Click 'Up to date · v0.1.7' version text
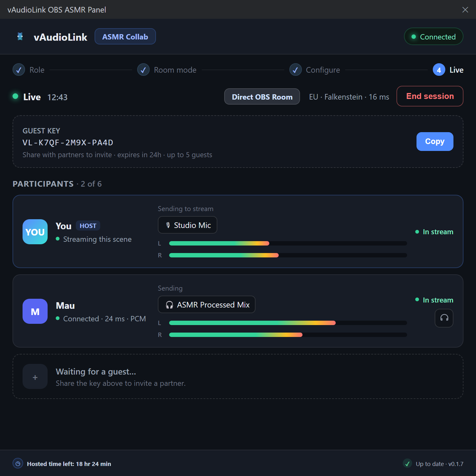The width and height of the screenshot is (476, 476). [x=439, y=464]
